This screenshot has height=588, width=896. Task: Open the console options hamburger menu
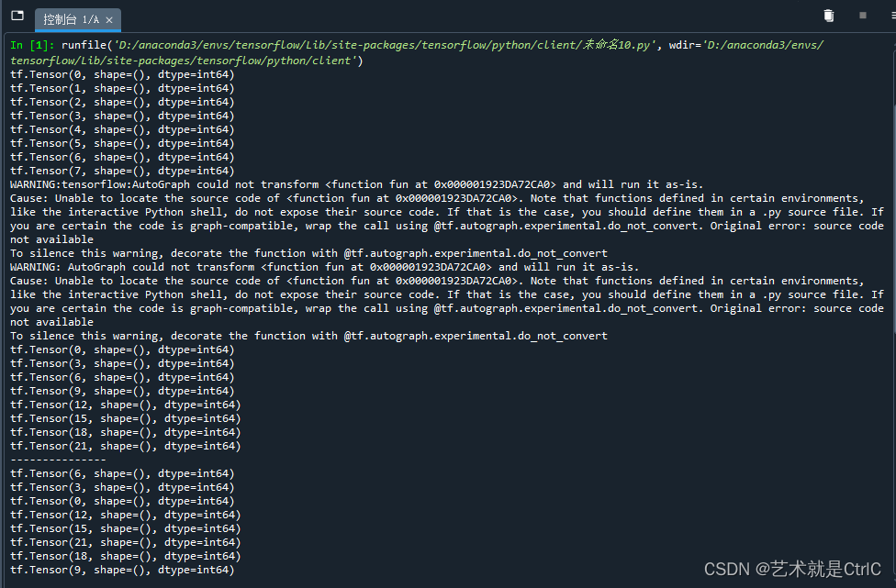point(890,15)
